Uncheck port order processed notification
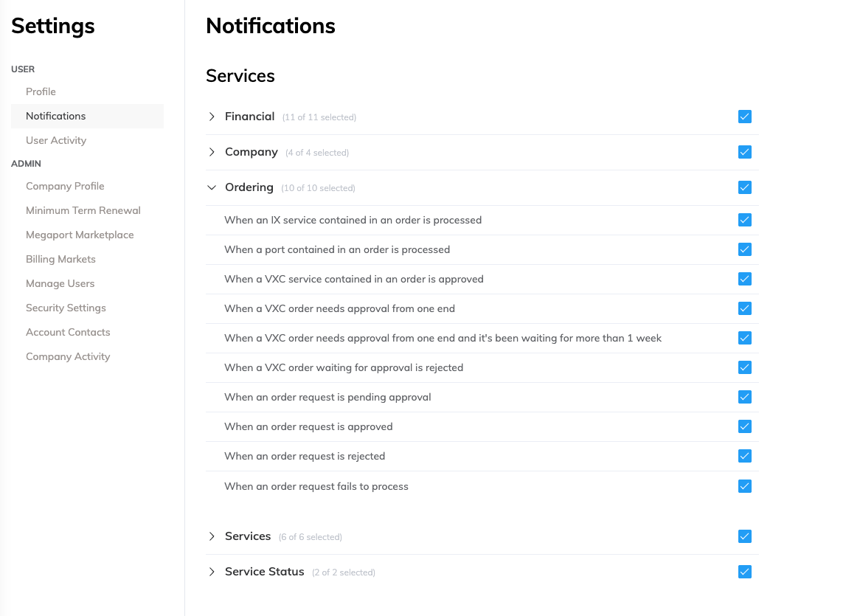The width and height of the screenshot is (860, 616). pyautogui.click(x=745, y=249)
